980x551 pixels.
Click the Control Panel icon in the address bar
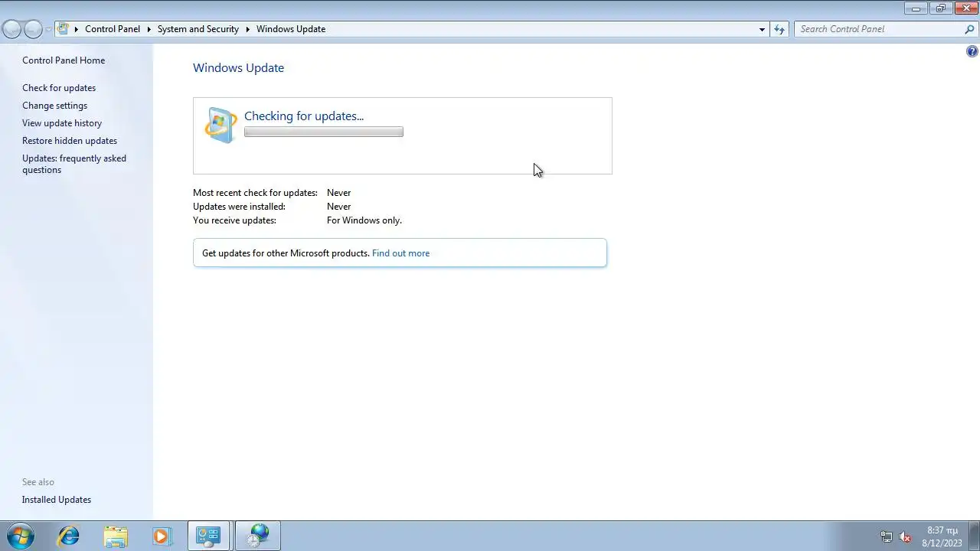pos(64,29)
